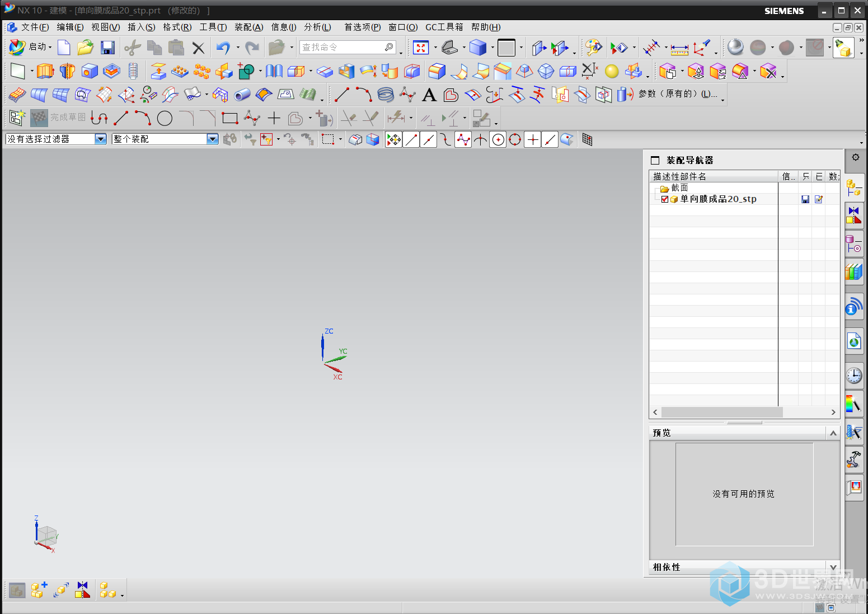This screenshot has height=614, width=868.
Task: Toggle Snap Point on Curve option
Action: pyautogui.click(x=550, y=139)
